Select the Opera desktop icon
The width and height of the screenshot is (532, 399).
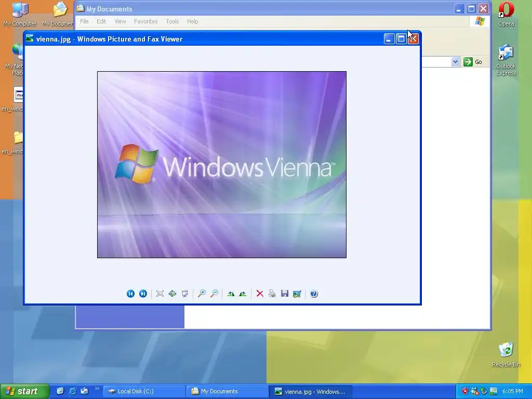[x=506, y=14]
